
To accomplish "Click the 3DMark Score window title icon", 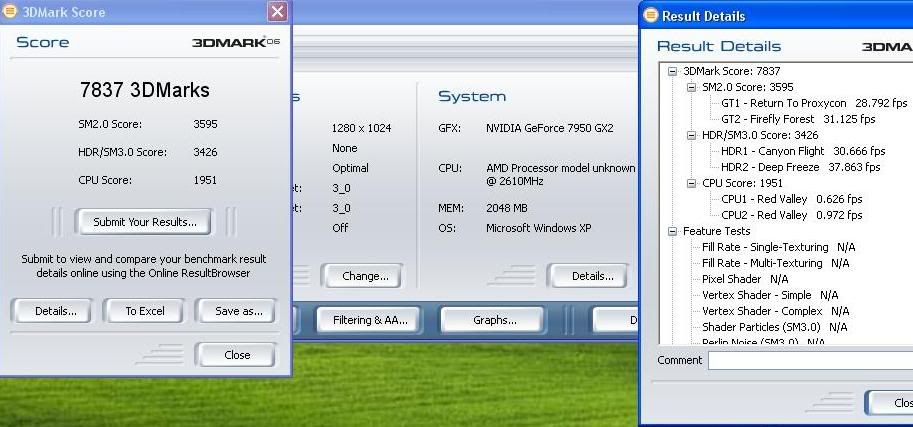I will [10, 11].
